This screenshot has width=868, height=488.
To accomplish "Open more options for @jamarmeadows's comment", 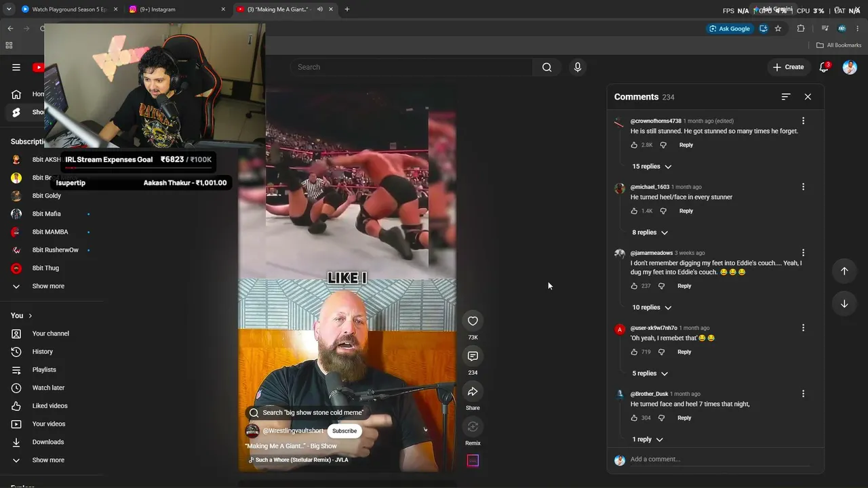I will coord(804,253).
